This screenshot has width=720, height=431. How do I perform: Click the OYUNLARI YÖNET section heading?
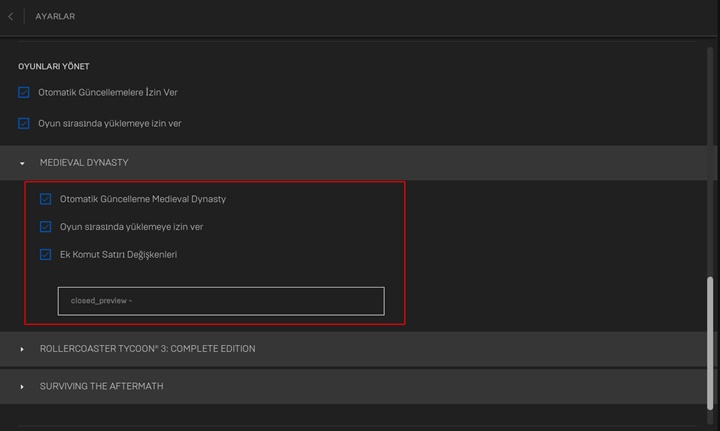pos(54,66)
